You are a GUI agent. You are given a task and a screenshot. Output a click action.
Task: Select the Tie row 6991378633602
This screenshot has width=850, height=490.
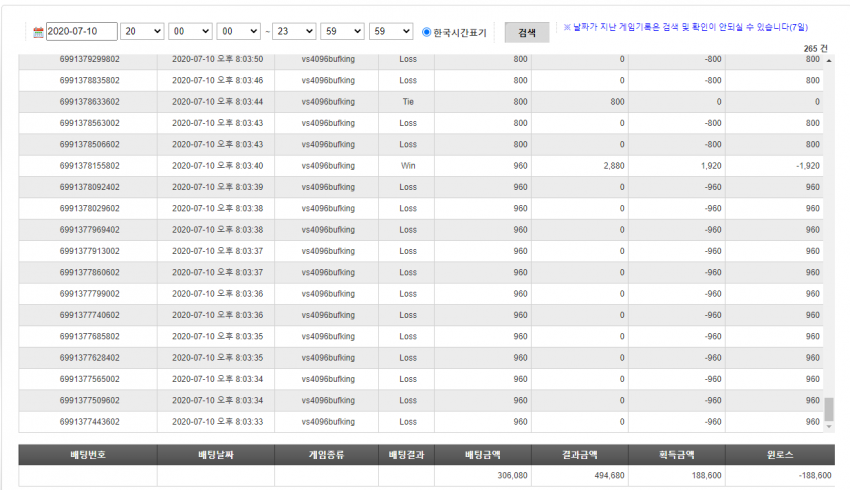click(421, 102)
